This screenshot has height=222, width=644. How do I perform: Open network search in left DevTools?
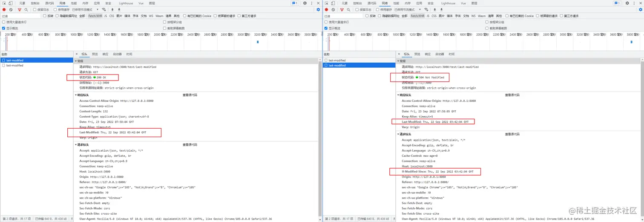click(x=26, y=9)
